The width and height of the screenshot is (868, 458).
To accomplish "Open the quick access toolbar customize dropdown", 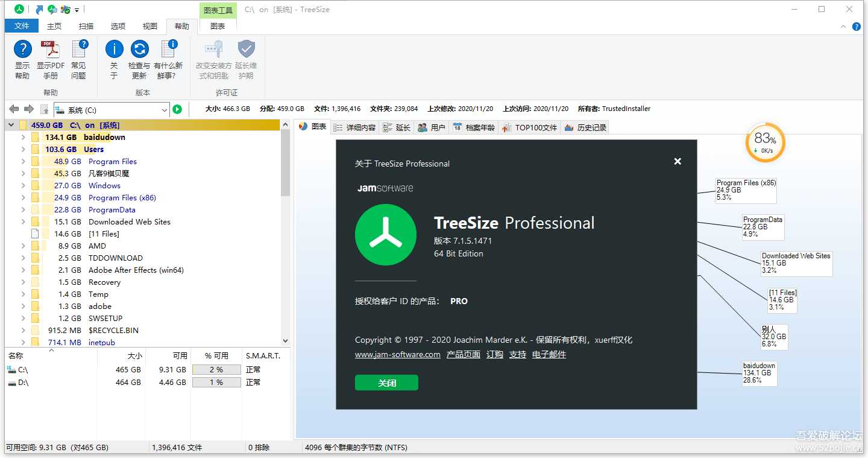I will pyautogui.click(x=77, y=10).
